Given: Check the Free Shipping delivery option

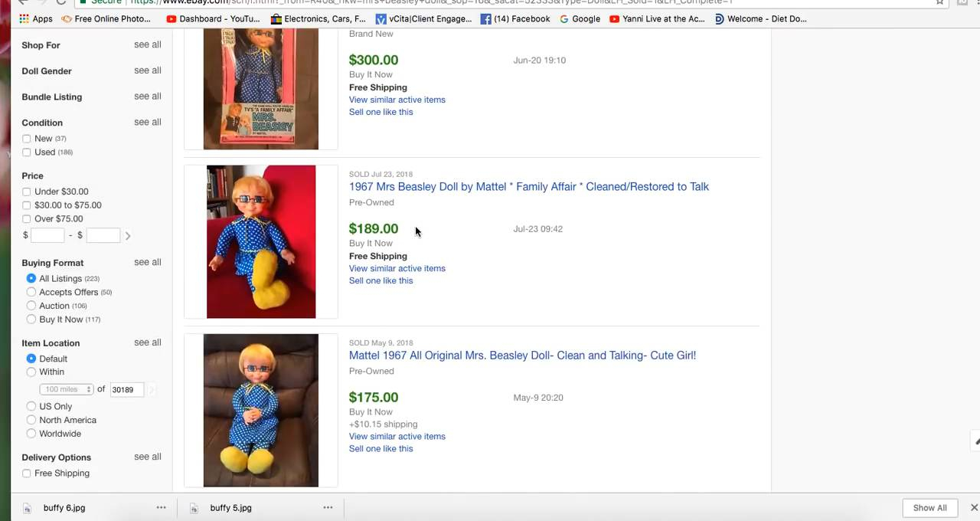Looking at the screenshot, I should coord(27,473).
